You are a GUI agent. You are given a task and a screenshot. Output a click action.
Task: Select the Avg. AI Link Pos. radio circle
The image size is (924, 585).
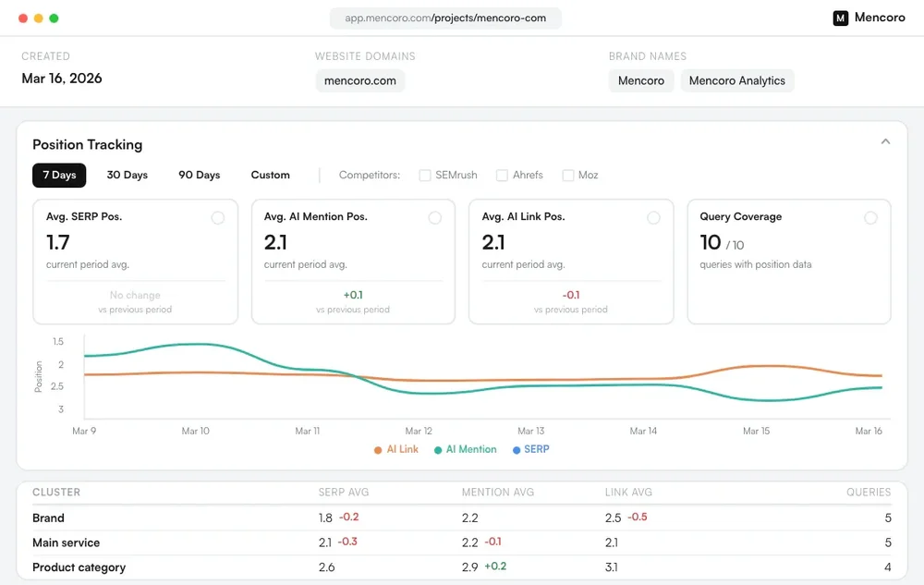(653, 218)
